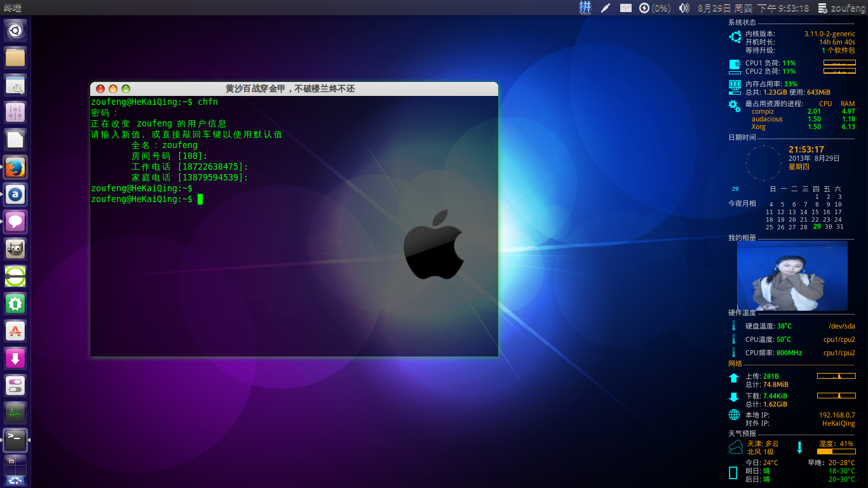
Task: Open the mail envelope indicator
Action: [x=626, y=8]
